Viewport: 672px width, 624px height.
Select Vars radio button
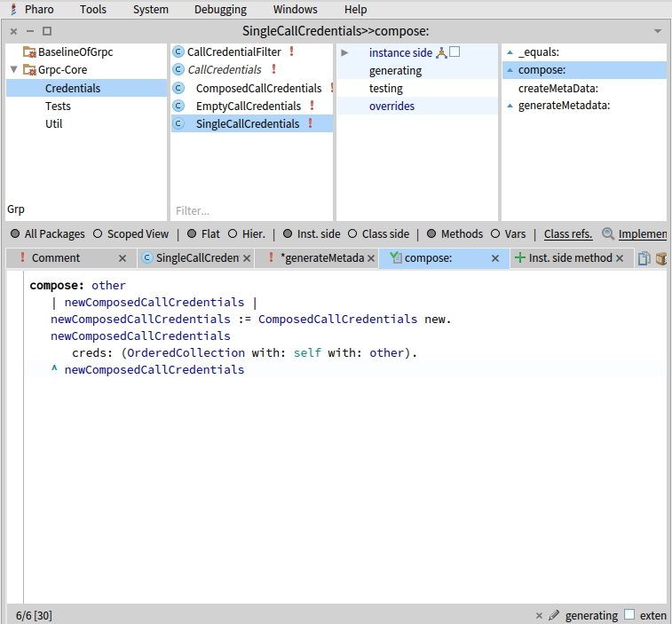(x=495, y=233)
